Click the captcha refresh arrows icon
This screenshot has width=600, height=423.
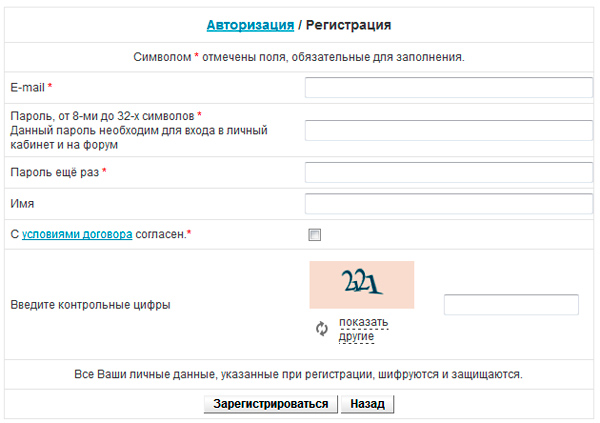[322, 328]
